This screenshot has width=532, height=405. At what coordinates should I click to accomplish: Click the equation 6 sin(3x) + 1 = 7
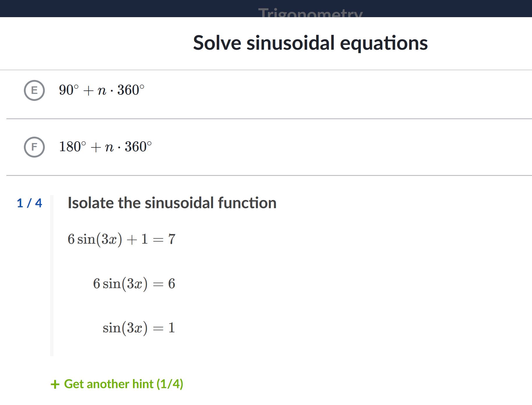[x=122, y=240]
